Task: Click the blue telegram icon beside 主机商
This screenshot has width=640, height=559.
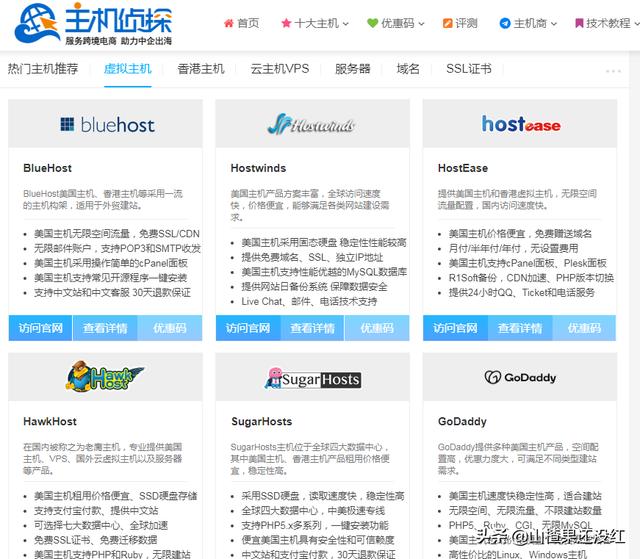Action: 505,23
